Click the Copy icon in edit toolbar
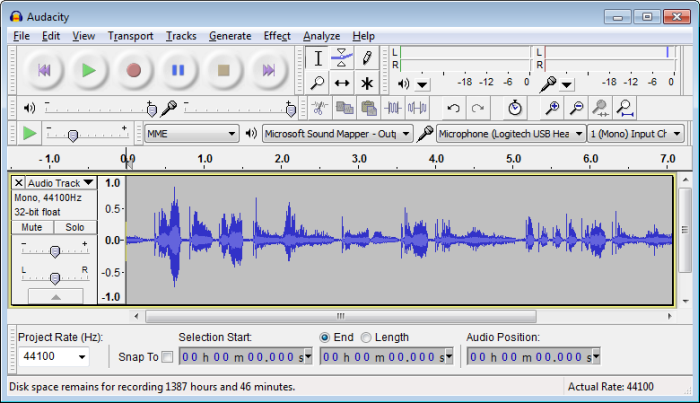Viewport: 700px width, 403px height. pos(344,108)
